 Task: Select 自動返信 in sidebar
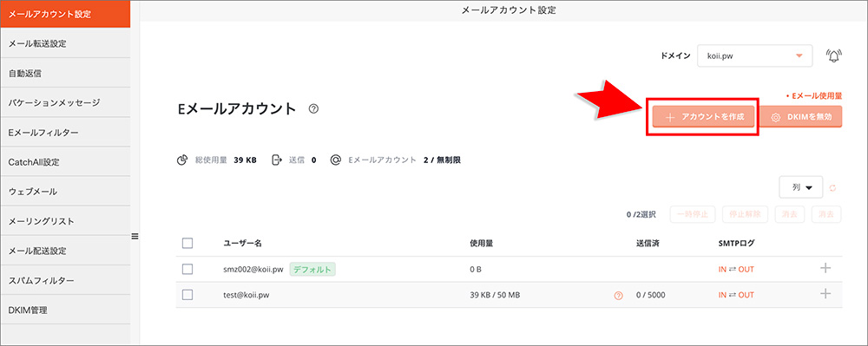tap(65, 72)
